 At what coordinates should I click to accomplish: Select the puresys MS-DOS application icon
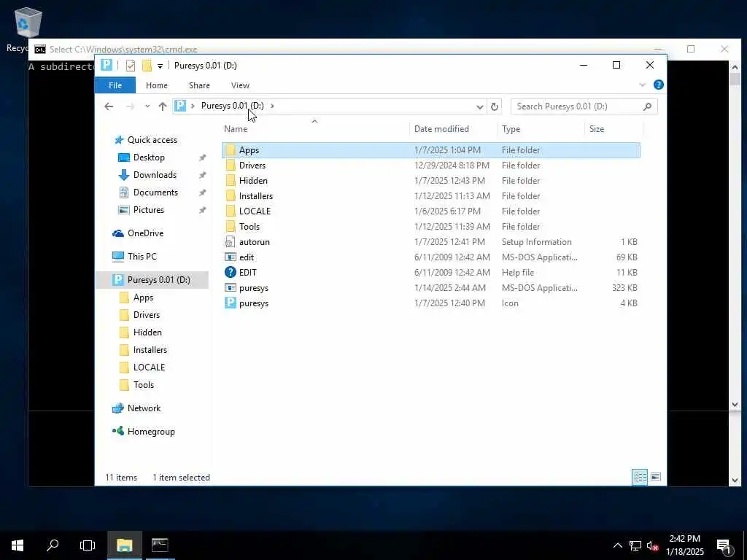pyautogui.click(x=231, y=287)
